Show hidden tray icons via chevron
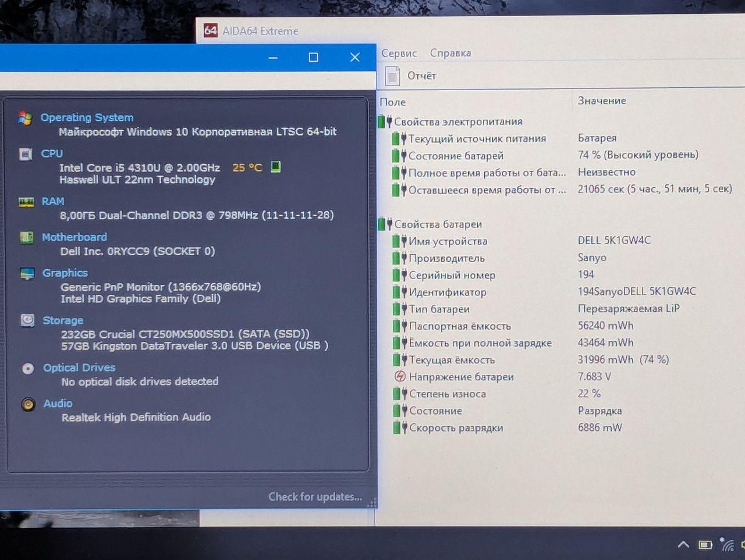 pyautogui.click(x=683, y=545)
